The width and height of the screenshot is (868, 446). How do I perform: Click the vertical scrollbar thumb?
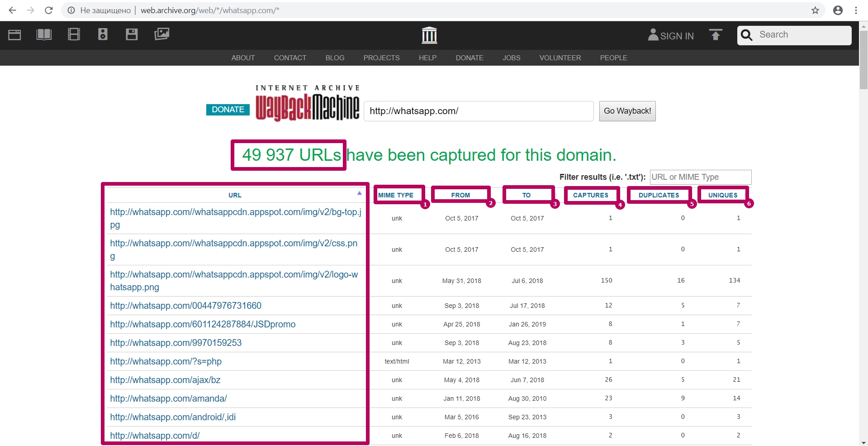[863, 60]
